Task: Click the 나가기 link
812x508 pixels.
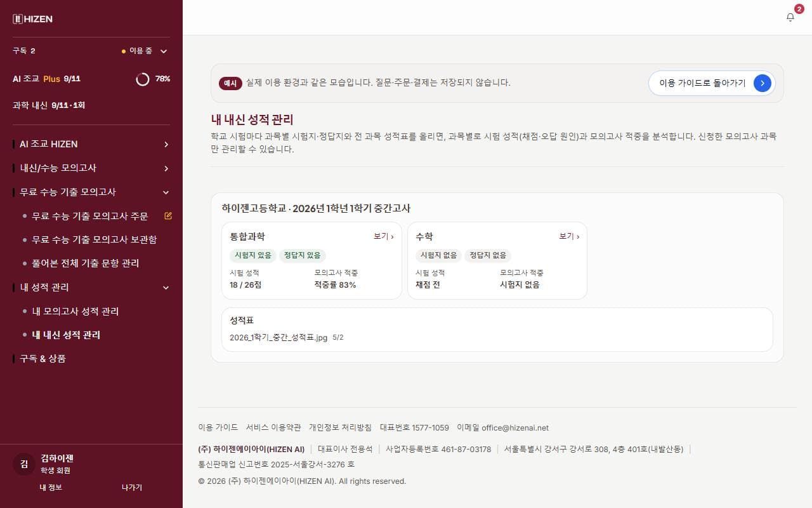Action: (x=132, y=488)
